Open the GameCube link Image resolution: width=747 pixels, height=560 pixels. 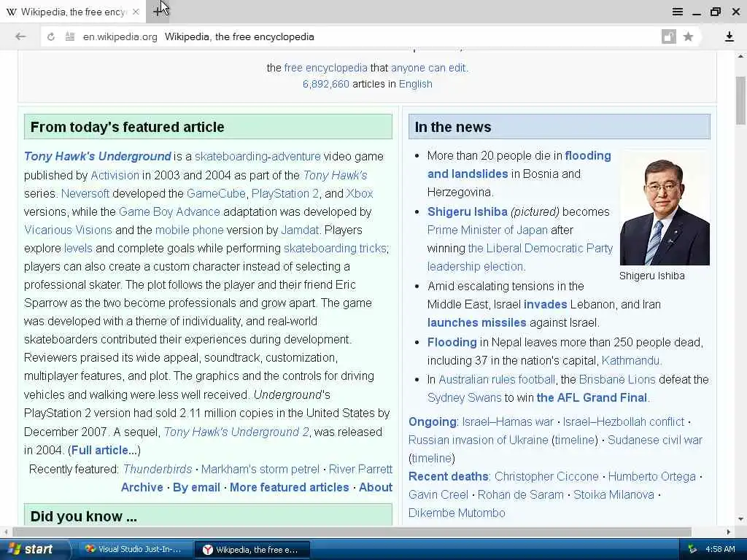pos(216,193)
